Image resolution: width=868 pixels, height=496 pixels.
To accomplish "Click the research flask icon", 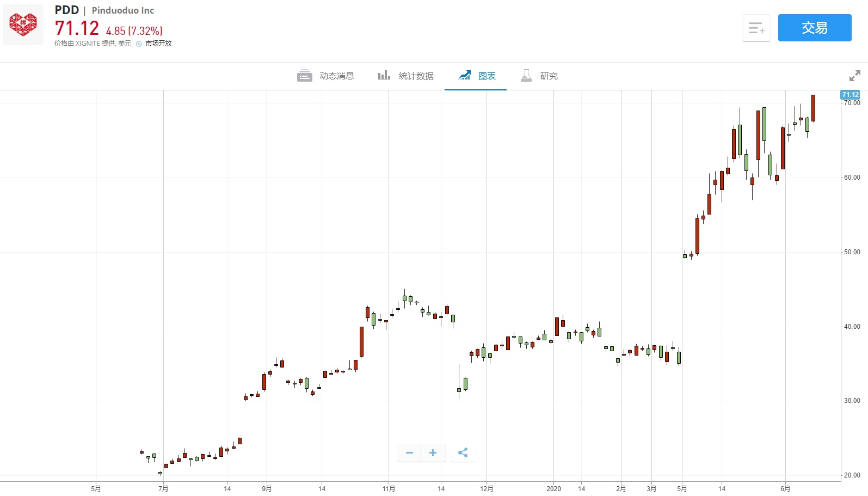I will 526,76.
